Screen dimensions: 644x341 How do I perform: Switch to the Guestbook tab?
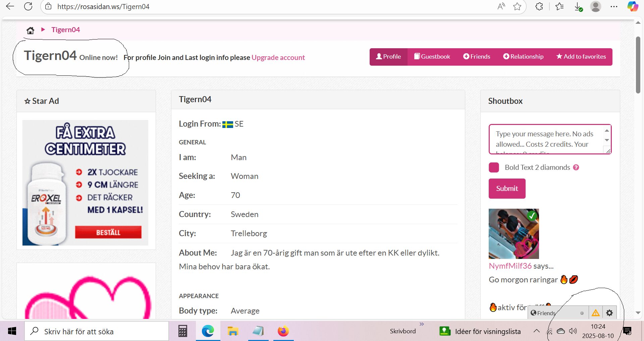click(x=432, y=57)
